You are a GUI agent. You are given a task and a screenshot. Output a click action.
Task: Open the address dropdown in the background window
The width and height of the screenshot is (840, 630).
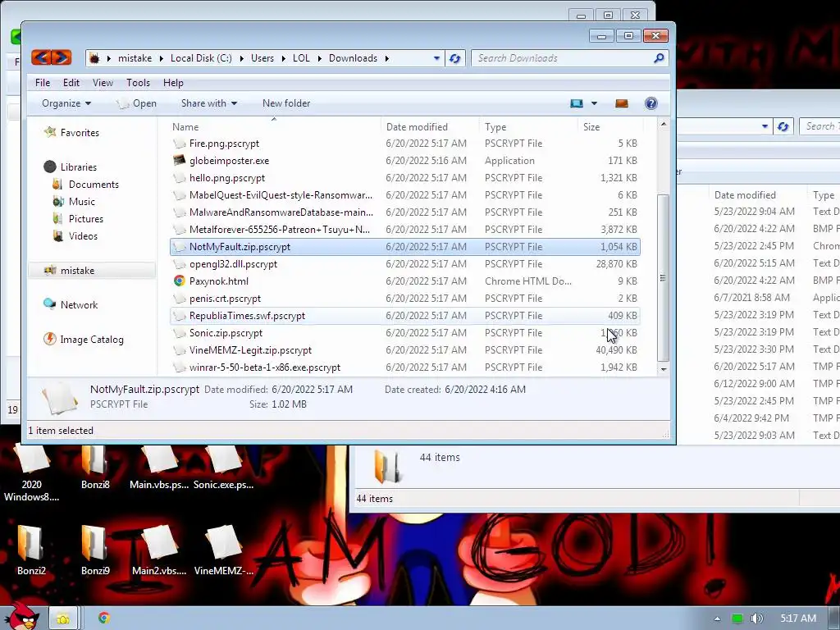(765, 126)
